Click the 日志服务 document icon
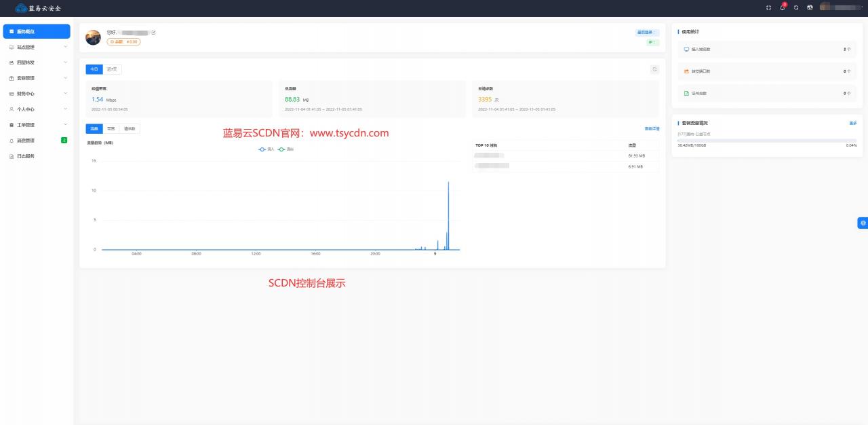 [x=12, y=156]
